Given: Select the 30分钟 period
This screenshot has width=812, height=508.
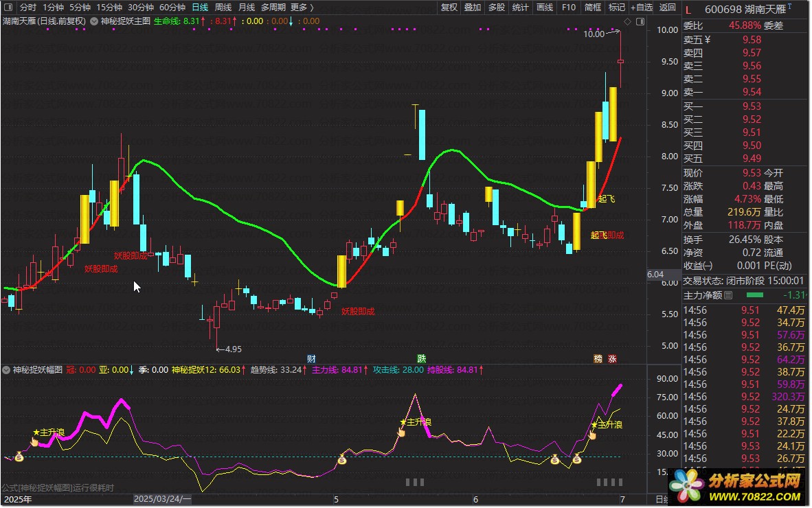Looking at the screenshot, I should click(x=141, y=8).
